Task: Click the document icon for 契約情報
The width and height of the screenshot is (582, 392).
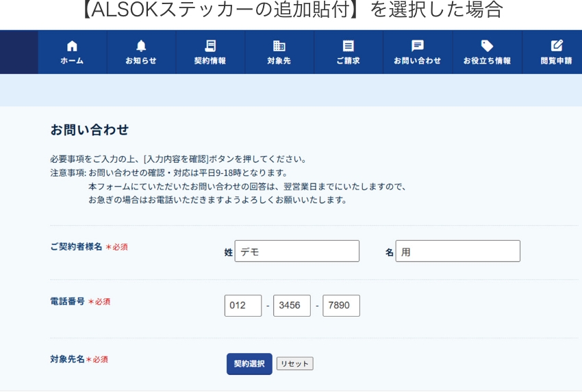Action: pyautogui.click(x=210, y=46)
